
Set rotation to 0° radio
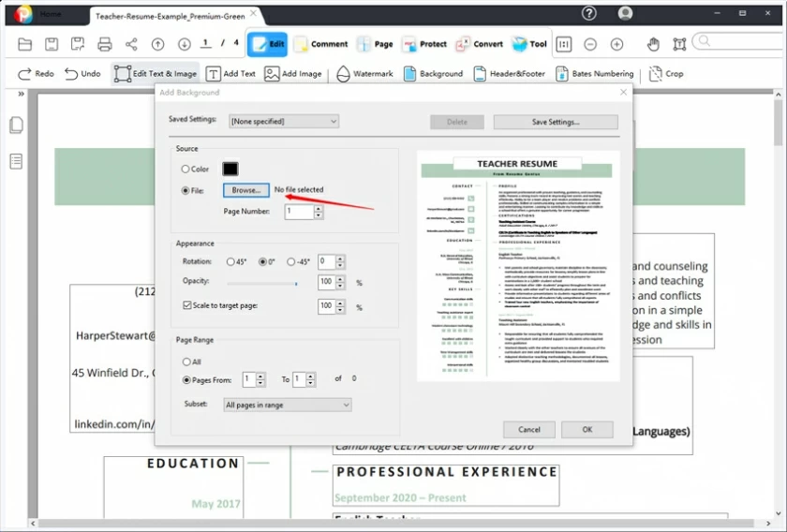pos(262,261)
